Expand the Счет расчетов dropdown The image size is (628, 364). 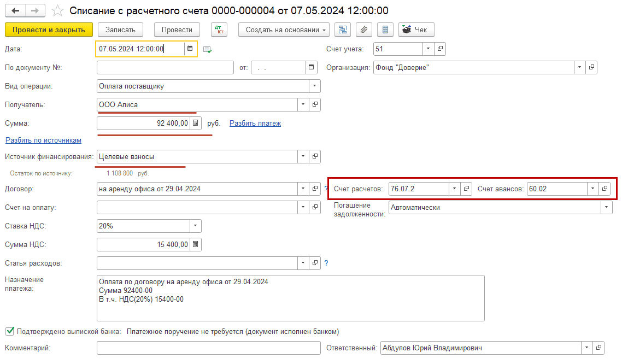pos(454,189)
